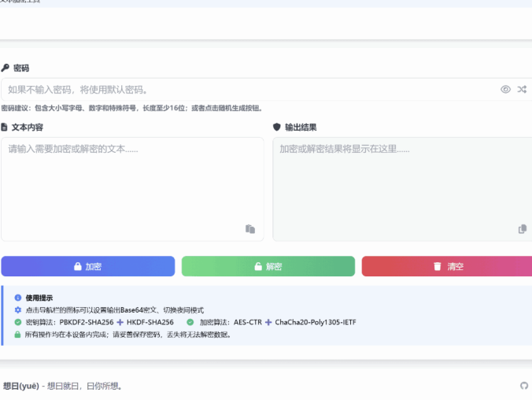The height and width of the screenshot is (400, 532).
Task: Generate a random password with shuffle icon
Action: click(x=522, y=89)
